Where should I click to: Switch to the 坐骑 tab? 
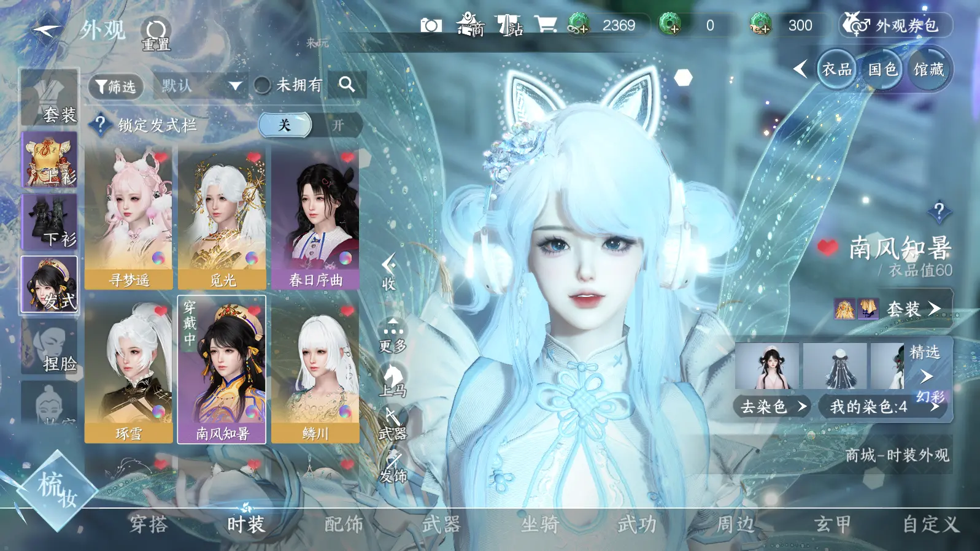(540, 525)
